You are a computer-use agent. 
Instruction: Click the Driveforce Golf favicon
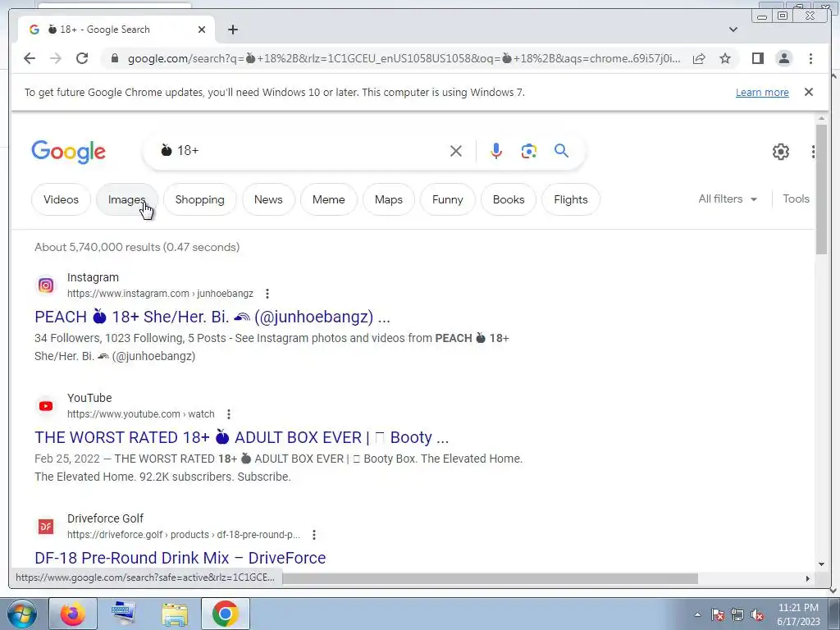click(46, 527)
